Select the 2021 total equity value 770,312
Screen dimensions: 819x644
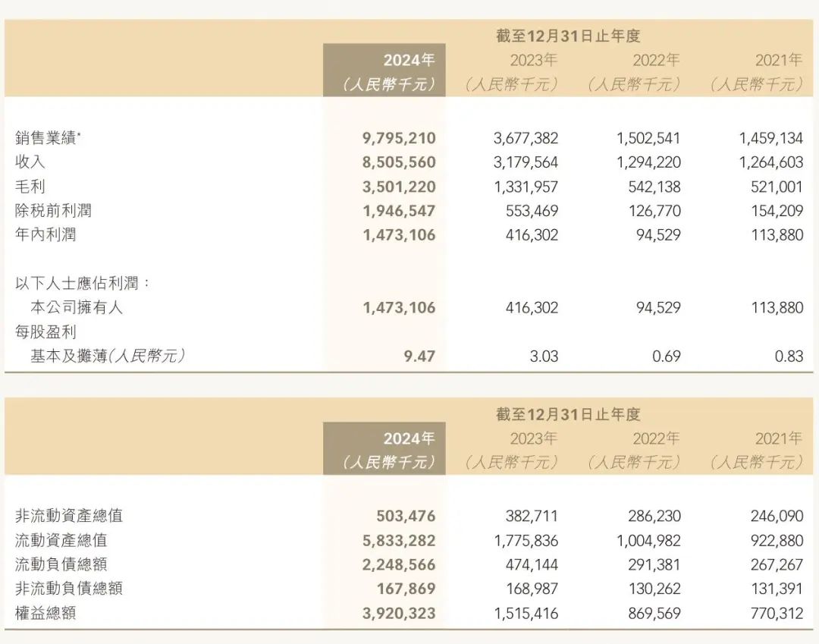tap(776, 614)
